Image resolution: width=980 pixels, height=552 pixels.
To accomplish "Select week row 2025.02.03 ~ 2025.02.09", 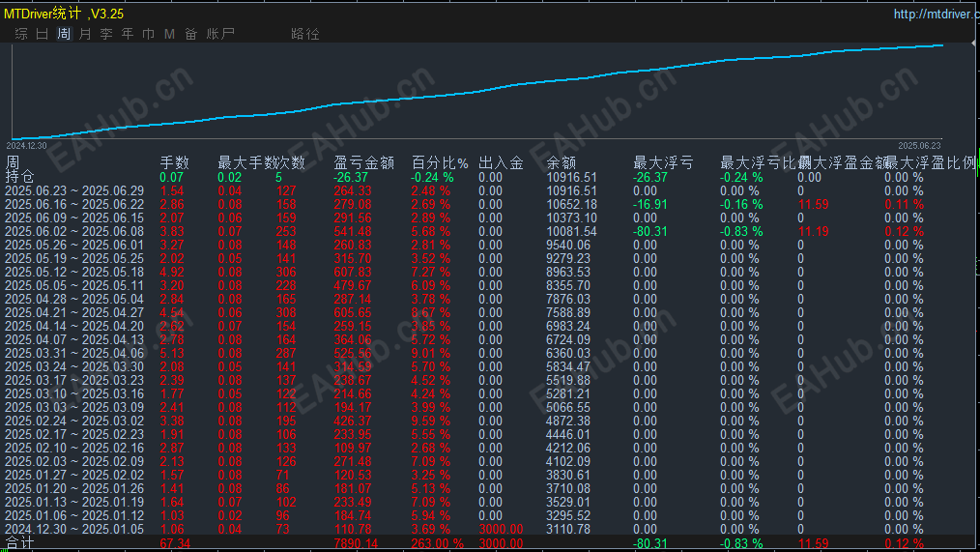I will [74, 461].
